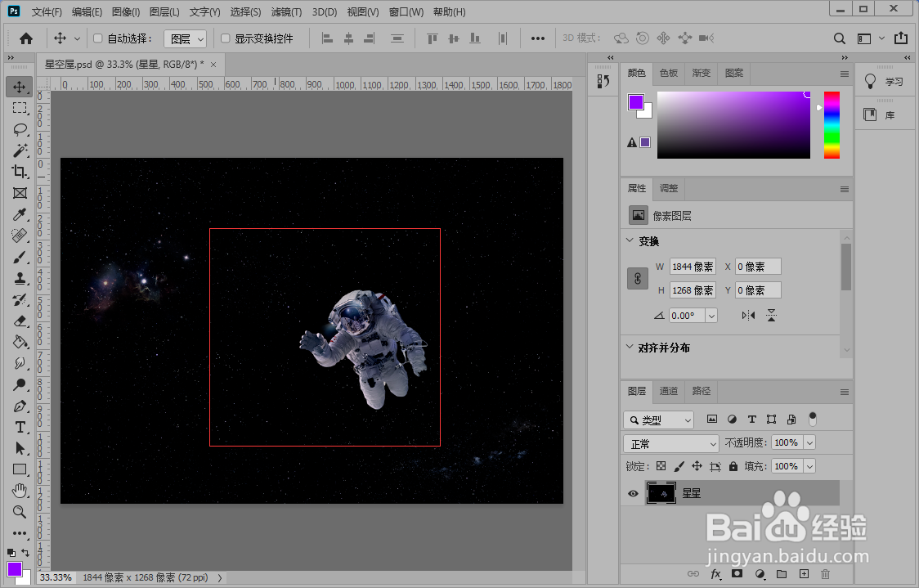Open the 不透明度 opacity dropdown arrow
Viewport: 919px width, 588px height.
pos(809,442)
